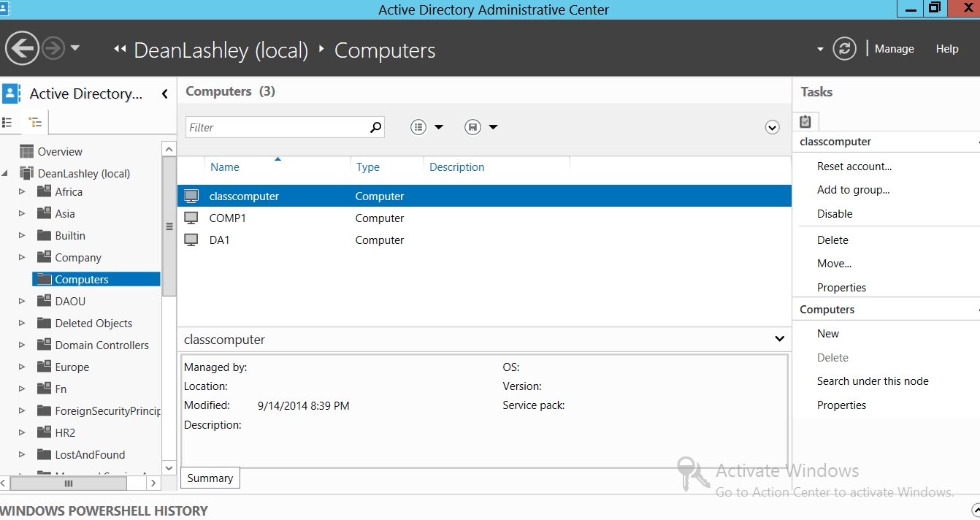Click the Computers folder icon in tree
980x520 pixels.
tap(44, 279)
